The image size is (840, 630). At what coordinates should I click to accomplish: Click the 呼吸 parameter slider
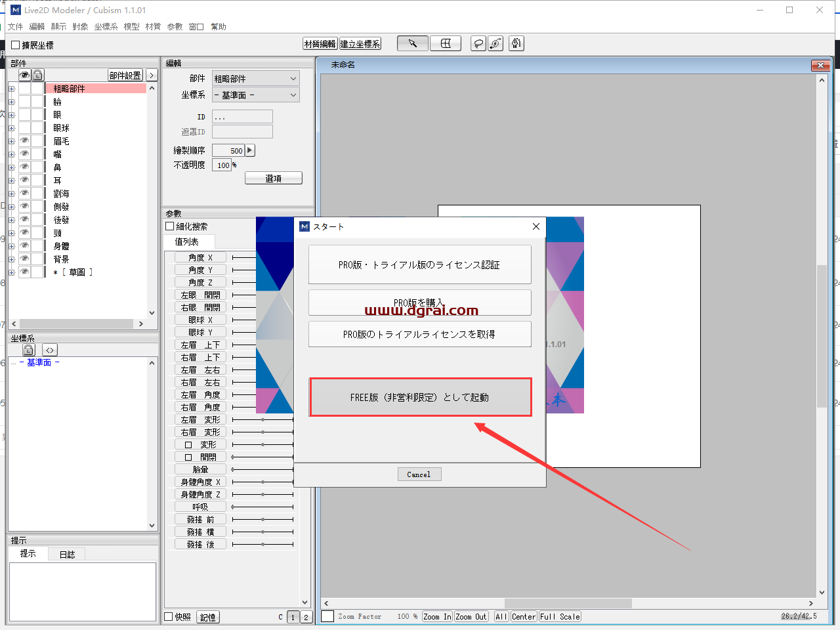tap(263, 507)
